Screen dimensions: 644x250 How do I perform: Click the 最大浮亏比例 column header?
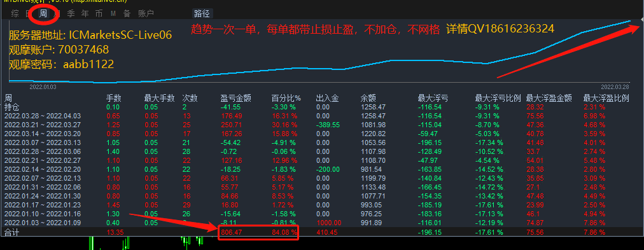(x=498, y=98)
